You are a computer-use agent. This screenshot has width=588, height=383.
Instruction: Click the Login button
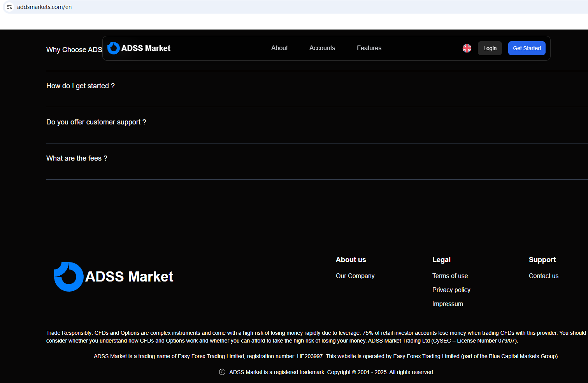(490, 48)
